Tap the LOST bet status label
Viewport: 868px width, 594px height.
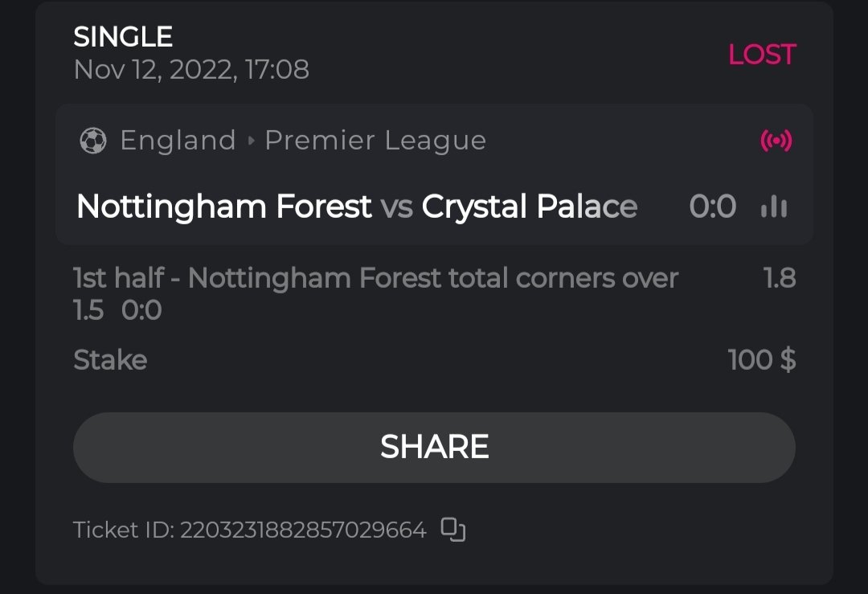pyautogui.click(x=761, y=55)
